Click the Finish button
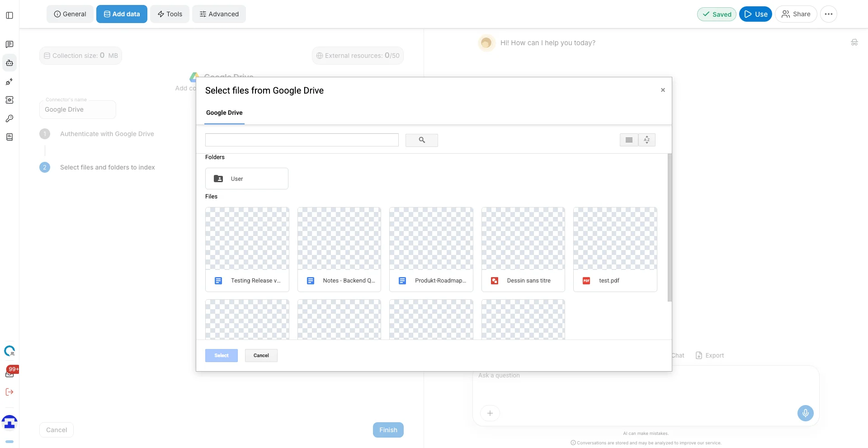868x448 pixels. click(388, 430)
